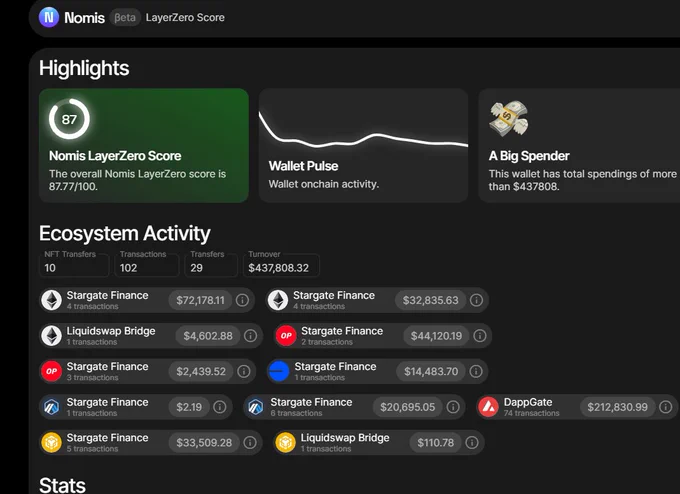Show info for DappGate $212,830.99
680x494 pixels.
point(665,407)
